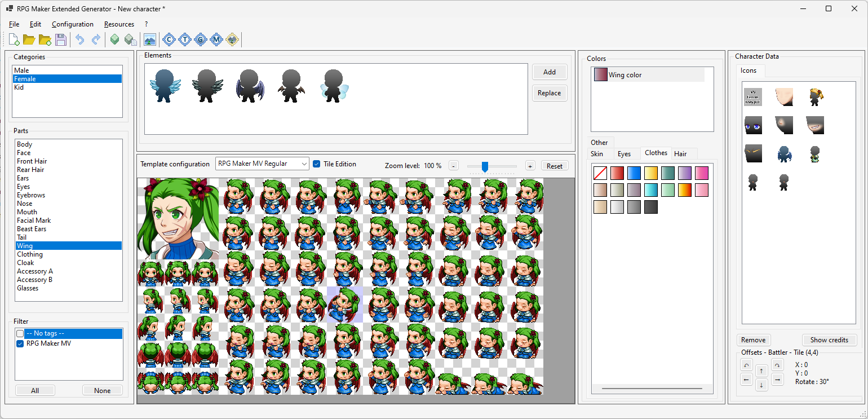Reset the zoom level

[555, 166]
